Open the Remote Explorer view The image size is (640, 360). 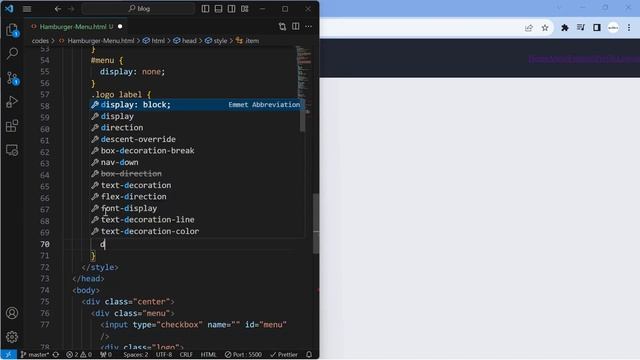12,150
